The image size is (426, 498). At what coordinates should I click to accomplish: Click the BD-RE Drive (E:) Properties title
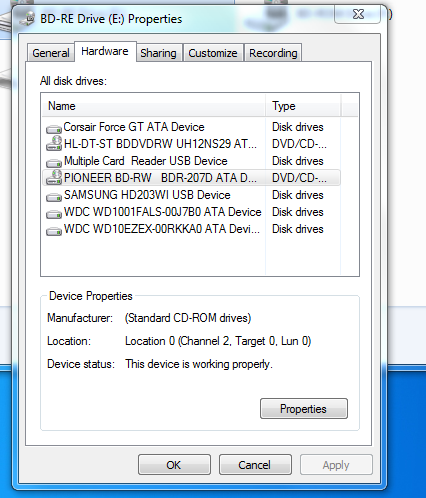pos(111,19)
